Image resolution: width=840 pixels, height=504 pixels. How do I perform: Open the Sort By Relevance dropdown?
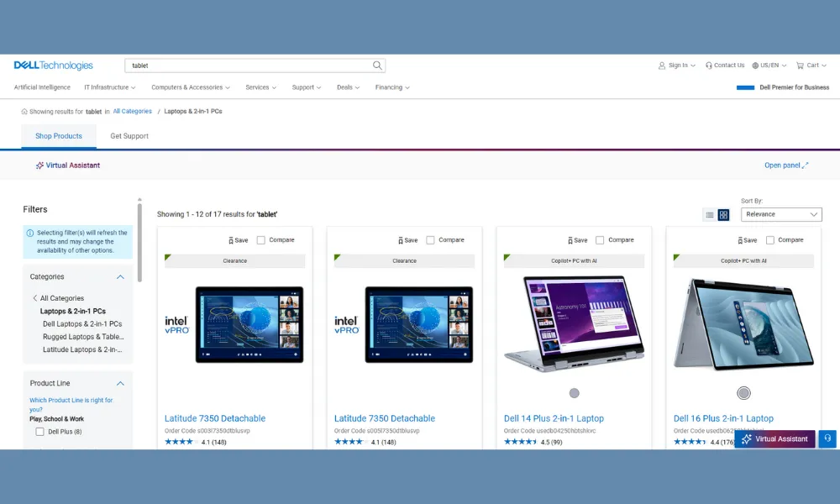(x=780, y=215)
